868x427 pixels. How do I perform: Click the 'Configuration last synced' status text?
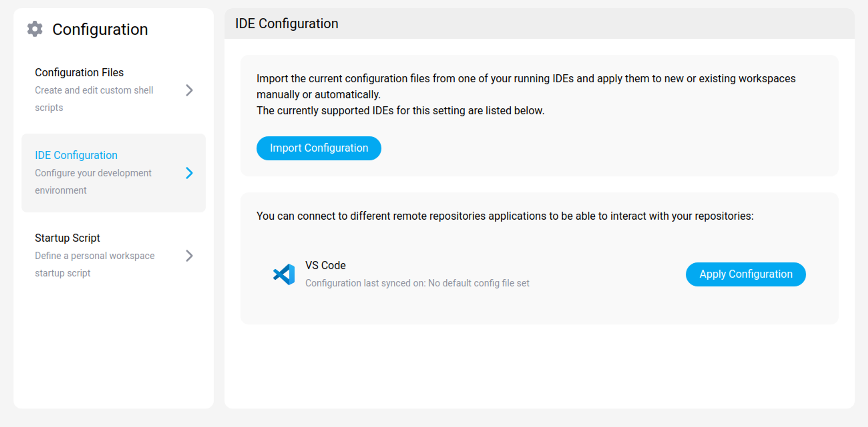(417, 283)
